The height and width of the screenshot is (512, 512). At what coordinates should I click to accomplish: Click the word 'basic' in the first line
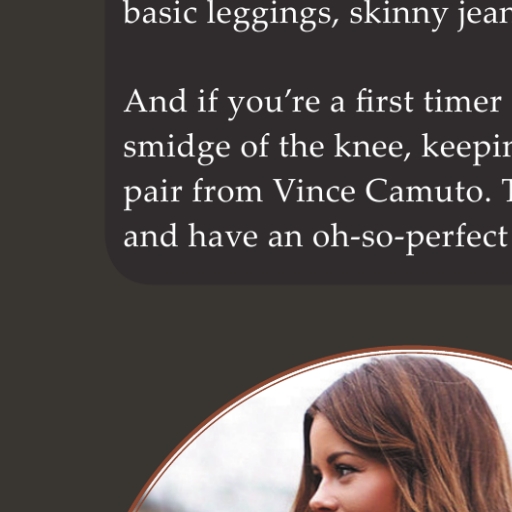click(x=160, y=13)
